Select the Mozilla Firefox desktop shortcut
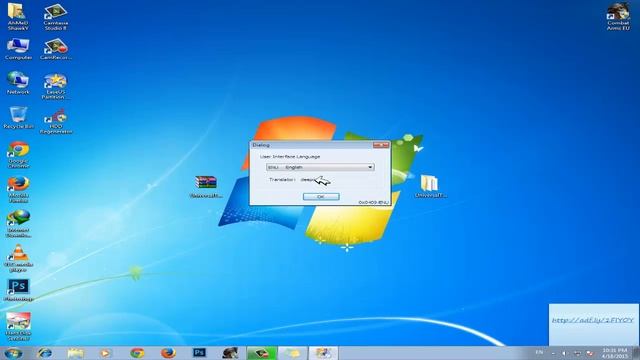Screen dimensions: 640x360 (x=18, y=189)
